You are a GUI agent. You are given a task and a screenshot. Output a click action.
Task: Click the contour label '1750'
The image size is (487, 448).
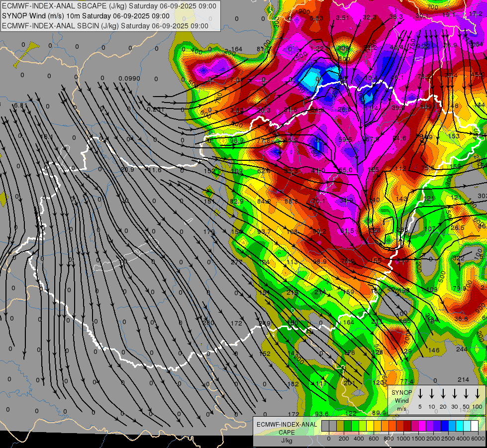(412, 46)
